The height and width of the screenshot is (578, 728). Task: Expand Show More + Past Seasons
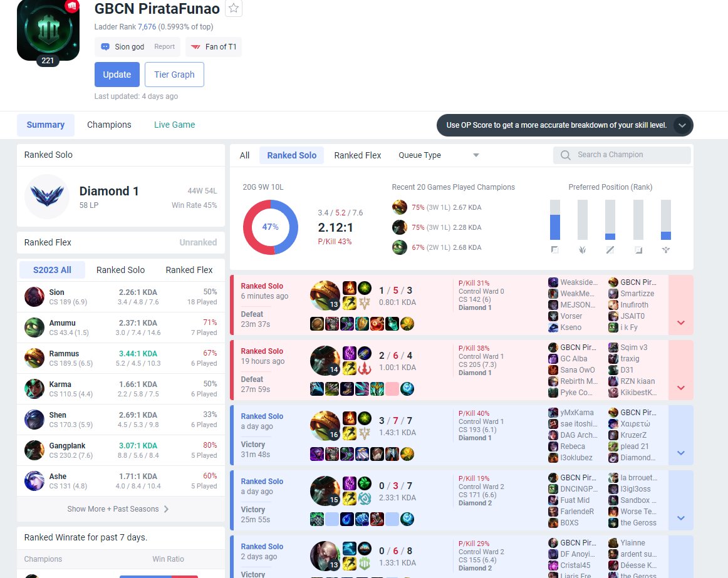[x=118, y=509]
